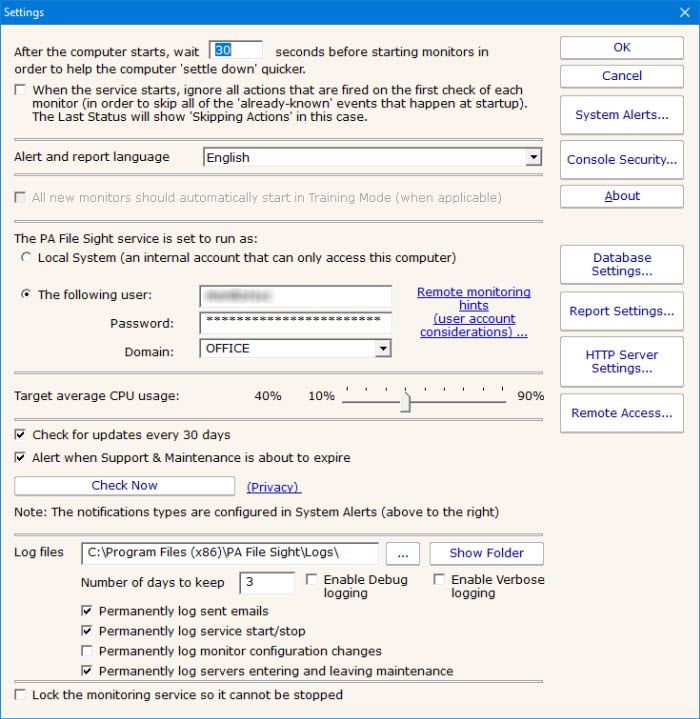The image size is (700, 719).
Task: Expand the Domain dropdown showing OFFICE
Action: [x=382, y=348]
